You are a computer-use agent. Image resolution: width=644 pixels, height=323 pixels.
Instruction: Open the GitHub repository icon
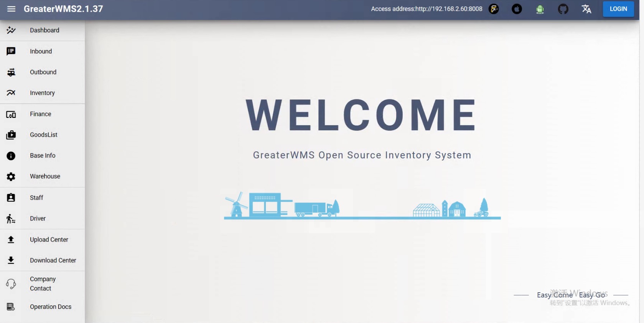click(563, 9)
